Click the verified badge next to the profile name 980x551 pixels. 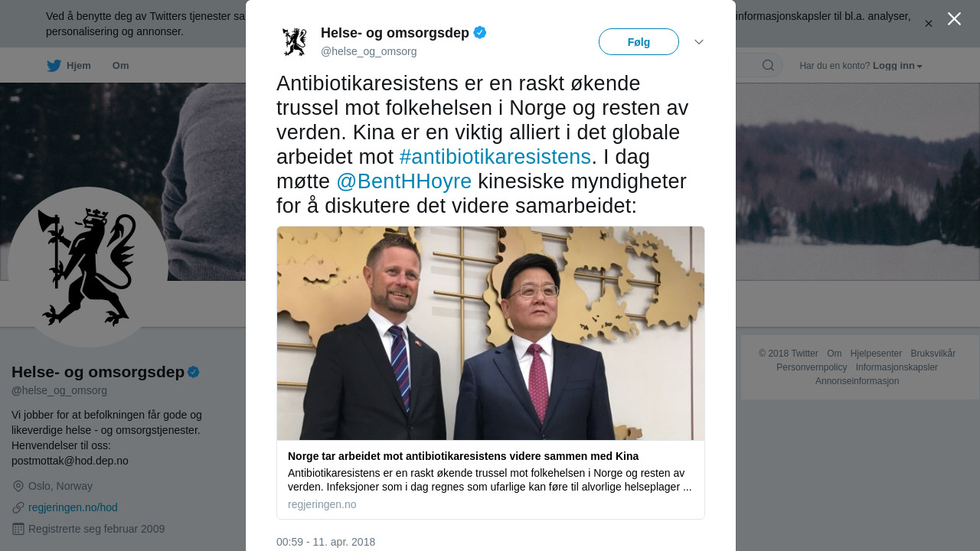tap(194, 372)
